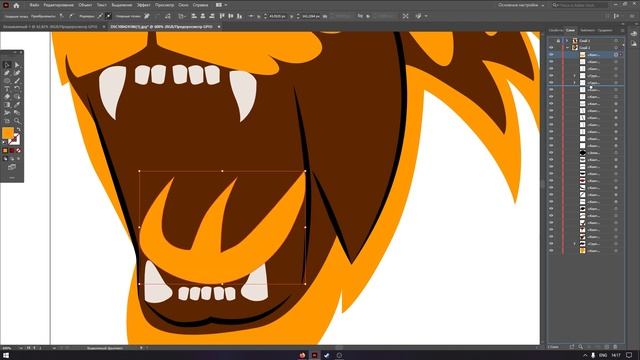Image resolution: width=640 pixels, height=360 pixels.
Task: Click target circle of layer Слой 3
Action: coord(616,41)
